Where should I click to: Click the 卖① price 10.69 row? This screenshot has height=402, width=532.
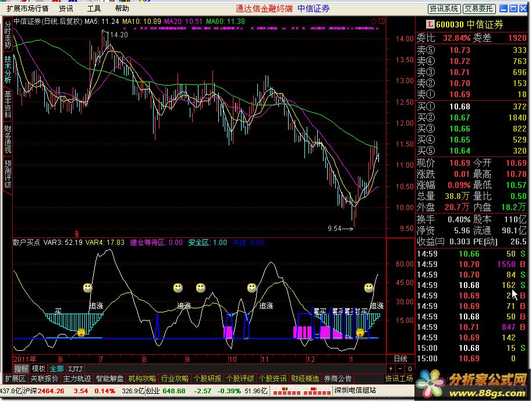click(x=471, y=94)
